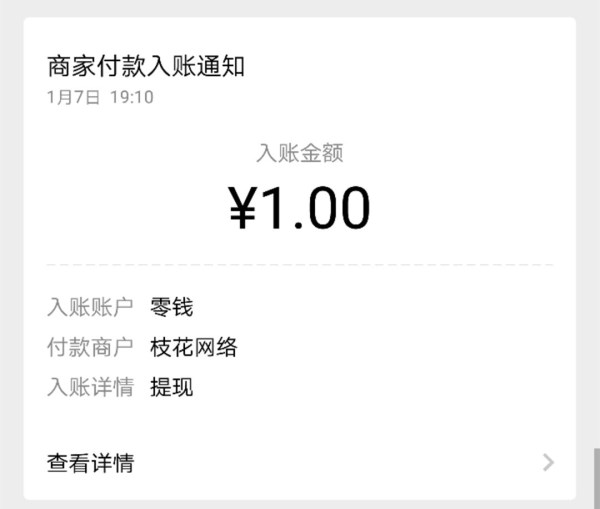Click the empty row space right of 查看详情 text

[x=338, y=463]
